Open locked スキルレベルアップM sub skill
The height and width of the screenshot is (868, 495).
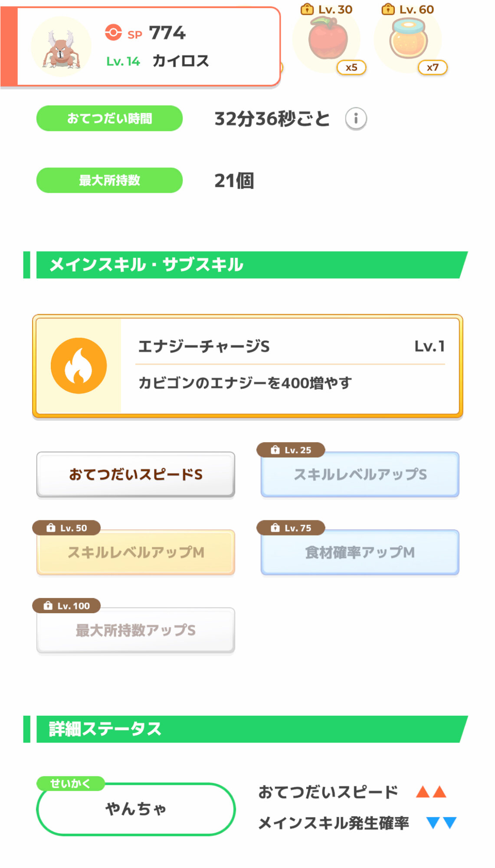pos(136,552)
